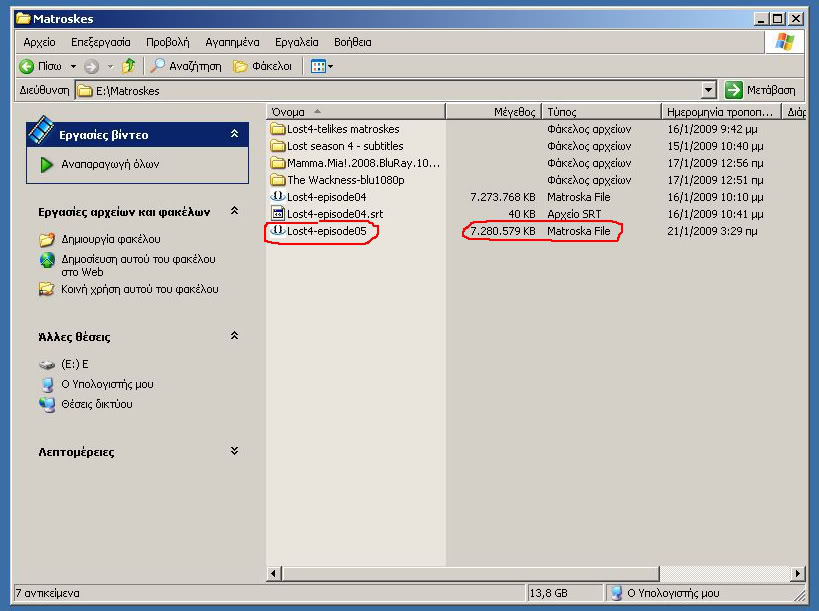This screenshot has width=819, height=611.
Task: Open the (E:) E drive link
Action: [x=75, y=364]
